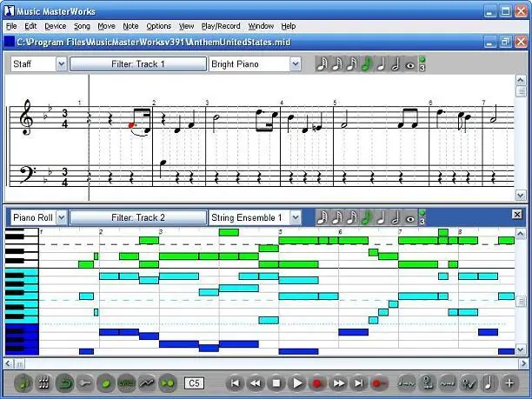Click the Filter: Track 2 button
This screenshot has height=399, width=532.
(138, 217)
